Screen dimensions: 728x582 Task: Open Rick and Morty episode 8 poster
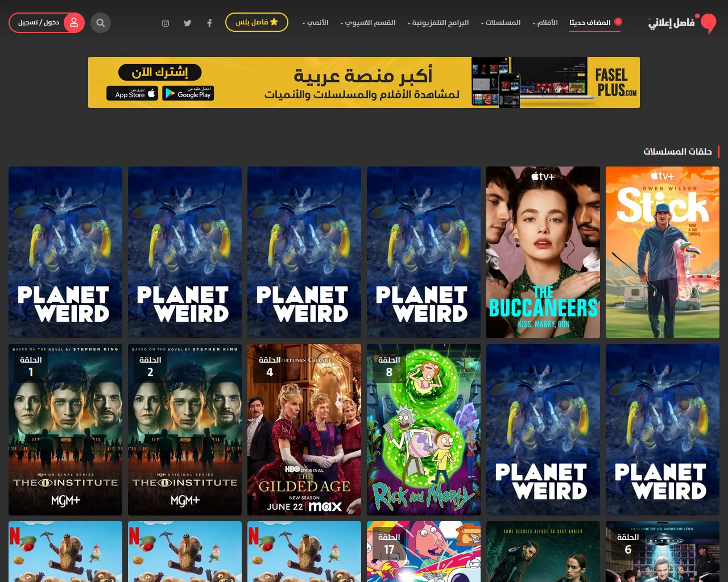(424, 430)
